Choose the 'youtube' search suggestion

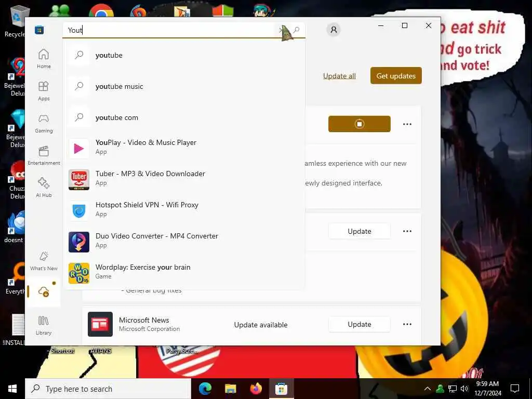(x=184, y=55)
